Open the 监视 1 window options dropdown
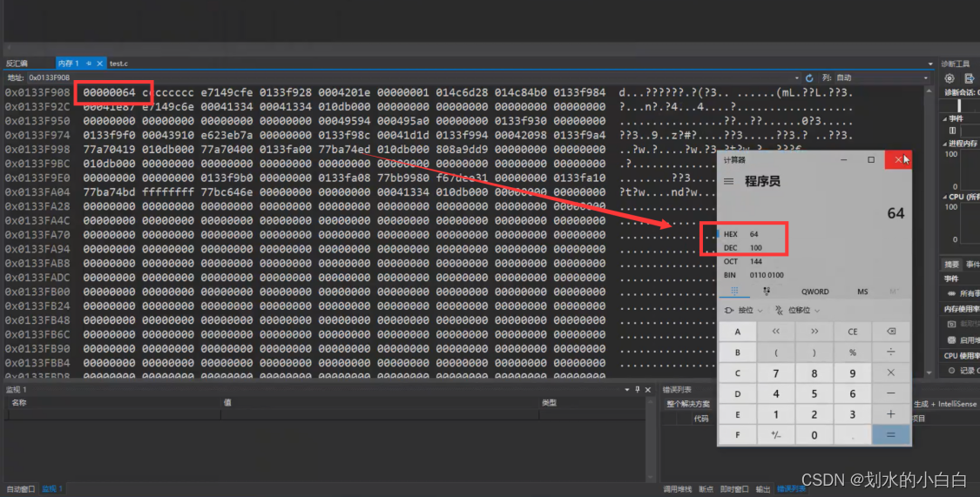The height and width of the screenshot is (497, 980). click(x=627, y=390)
